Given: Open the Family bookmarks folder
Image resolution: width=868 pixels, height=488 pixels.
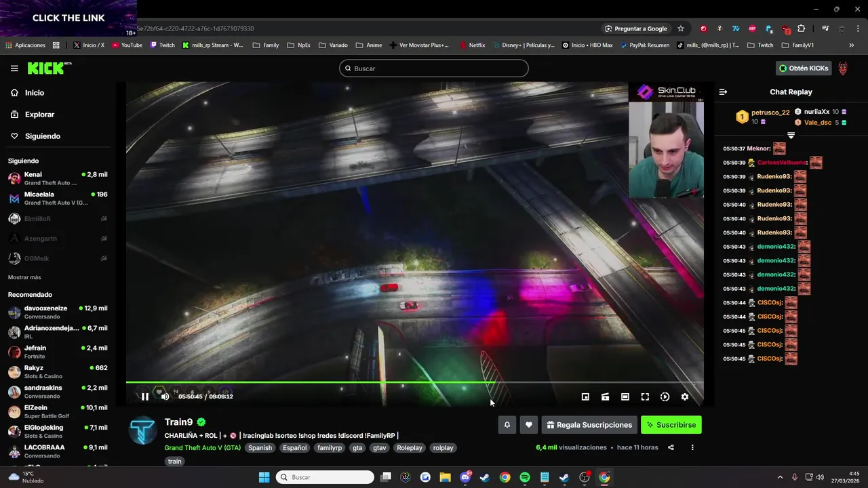Looking at the screenshot, I should pyautogui.click(x=266, y=45).
